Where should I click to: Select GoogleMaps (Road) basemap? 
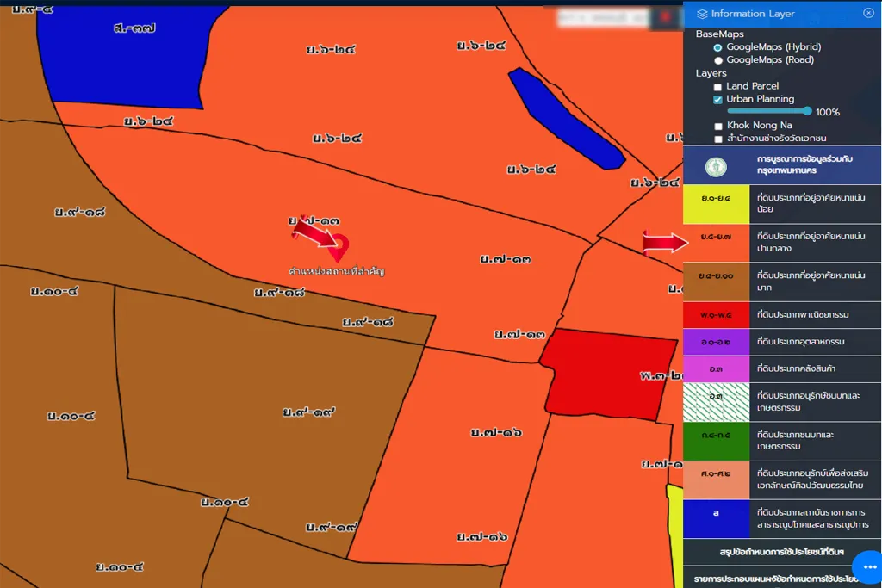(717, 60)
